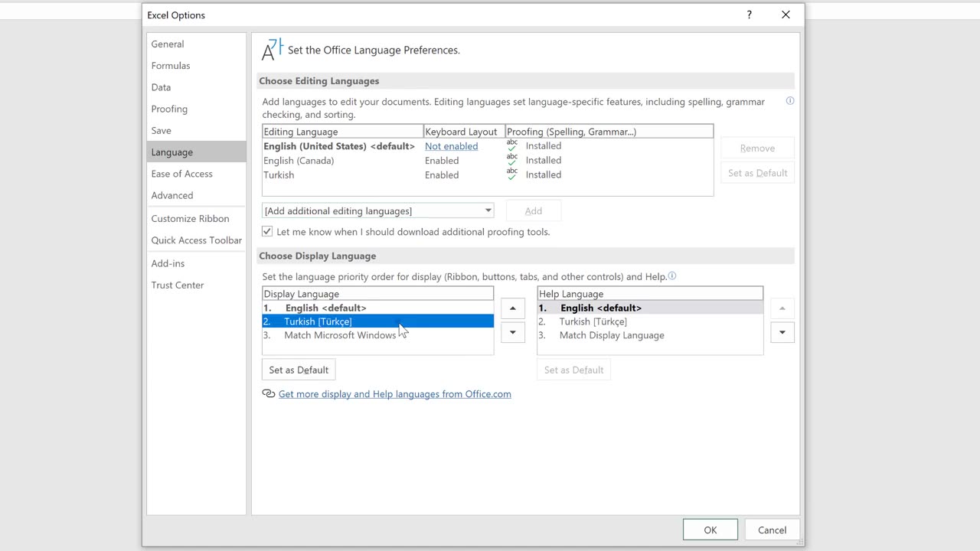Select Turkish [Türkçe] in Help Language list
The height and width of the screenshot is (551, 980).
click(x=593, y=321)
